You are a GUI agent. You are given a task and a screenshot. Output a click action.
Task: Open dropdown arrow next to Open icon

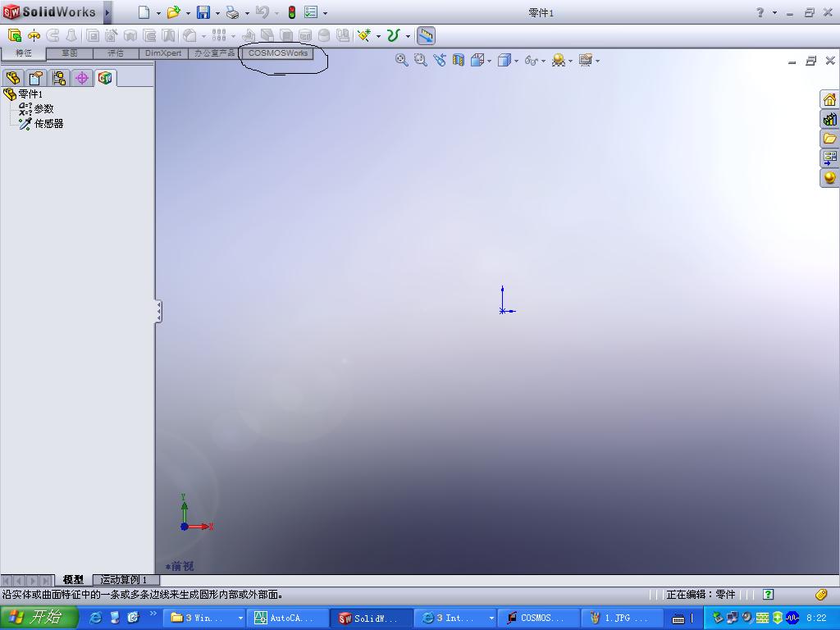[x=188, y=13]
